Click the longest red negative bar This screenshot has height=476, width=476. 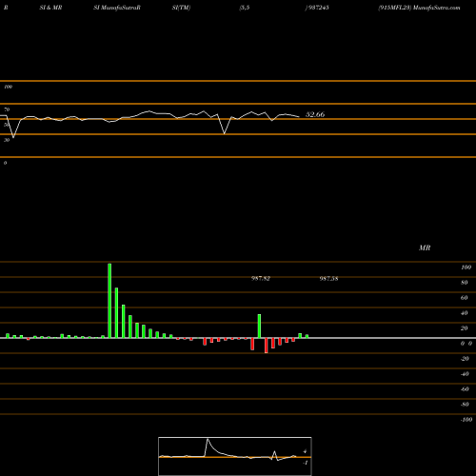pos(267,346)
